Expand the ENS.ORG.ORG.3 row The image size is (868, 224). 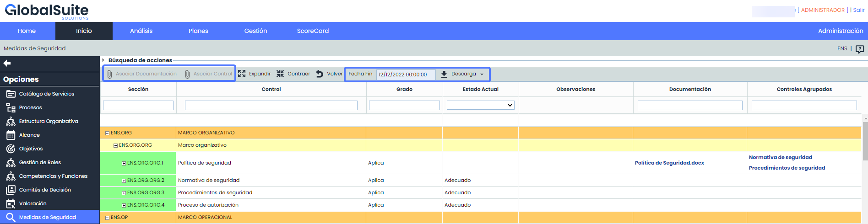coord(124,193)
